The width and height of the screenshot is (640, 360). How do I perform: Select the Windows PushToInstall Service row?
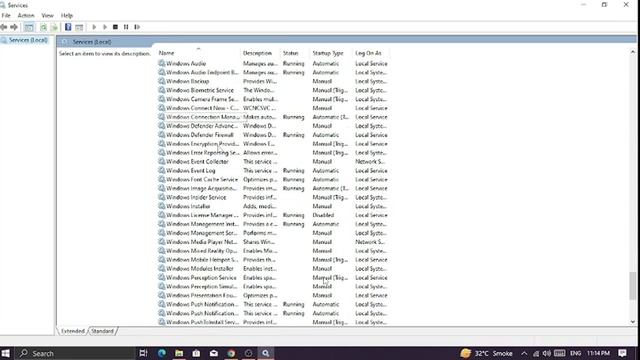coord(273,322)
